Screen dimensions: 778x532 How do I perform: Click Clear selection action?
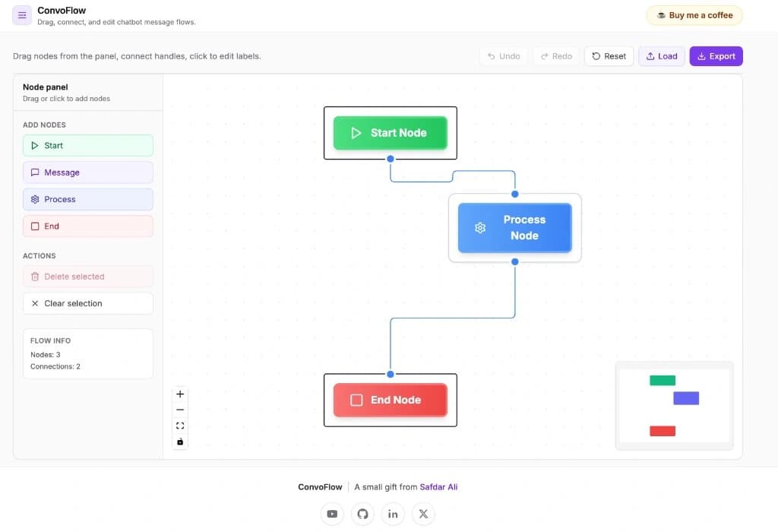(x=88, y=303)
